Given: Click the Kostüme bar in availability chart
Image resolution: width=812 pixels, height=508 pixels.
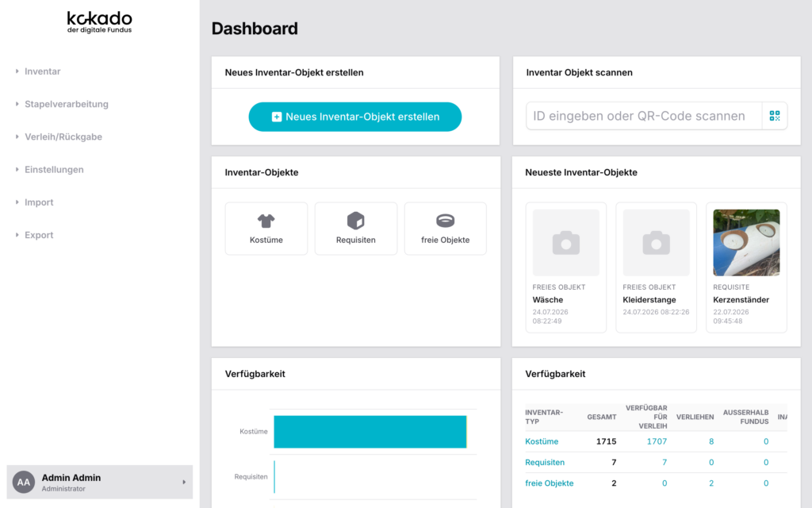Looking at the screenshot, I should [370, 432].
